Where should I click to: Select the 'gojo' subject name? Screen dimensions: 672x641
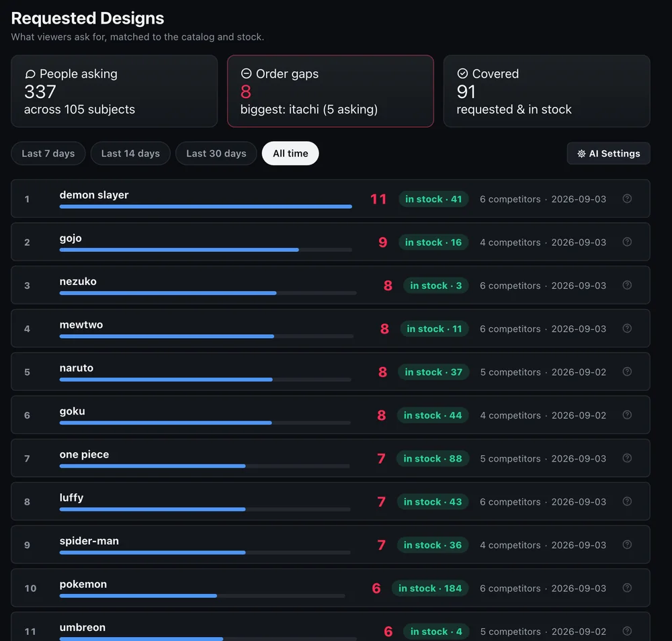[71, 239]
